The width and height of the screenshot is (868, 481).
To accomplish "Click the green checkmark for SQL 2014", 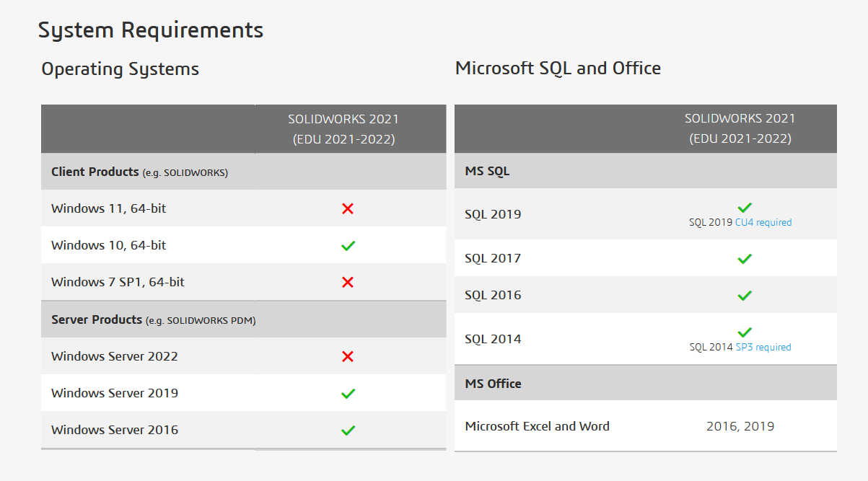I will [745, 332].
